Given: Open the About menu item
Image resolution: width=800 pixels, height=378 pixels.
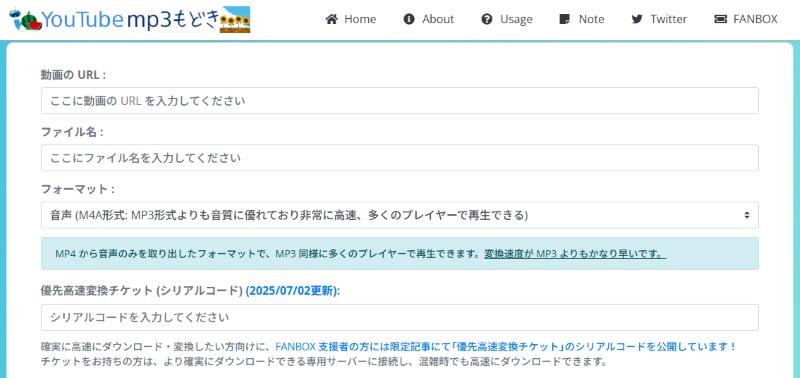Looking at the screenshot, I should pos(429,19).
